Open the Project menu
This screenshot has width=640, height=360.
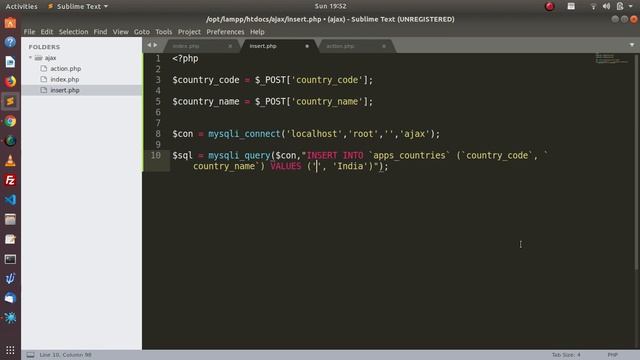pos(189,31)
